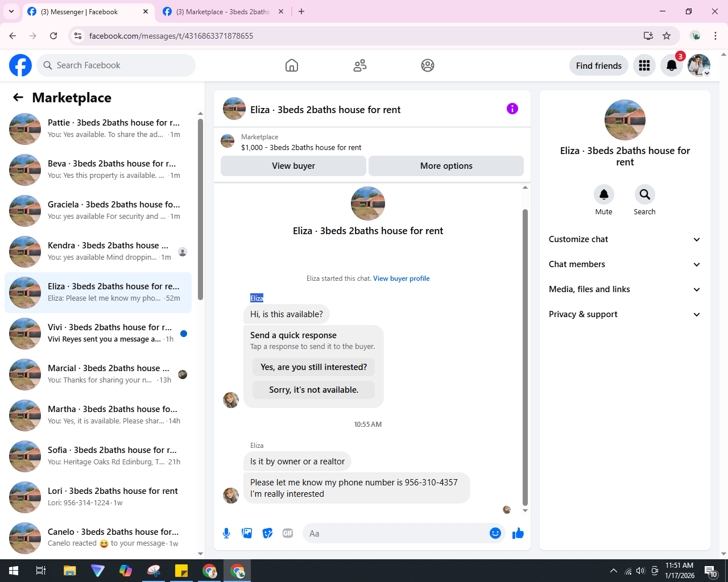Image resolution: width=728 pixels, height=582 pixels.
Task: Send a thumbs-up like
Action: click(518, 533)
